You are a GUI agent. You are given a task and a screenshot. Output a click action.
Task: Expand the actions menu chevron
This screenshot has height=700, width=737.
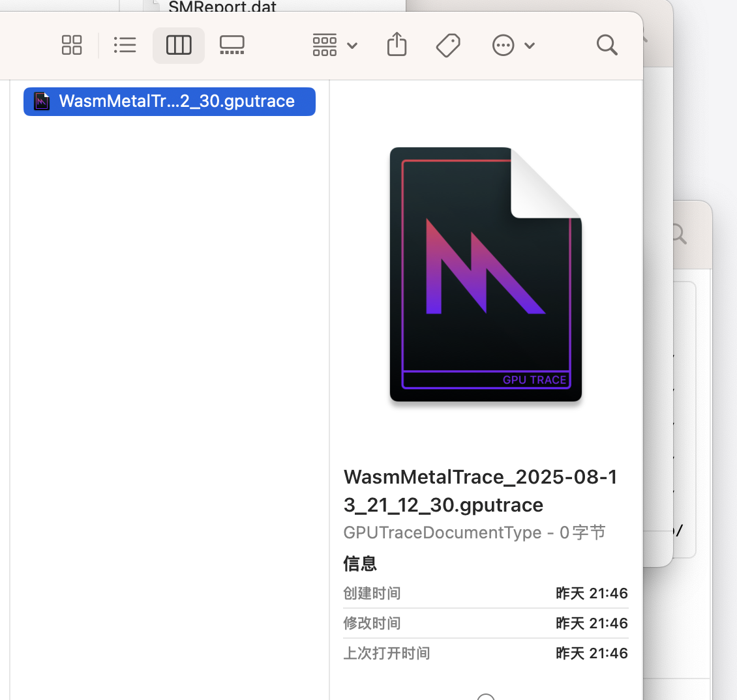click(x=529, y=46)
